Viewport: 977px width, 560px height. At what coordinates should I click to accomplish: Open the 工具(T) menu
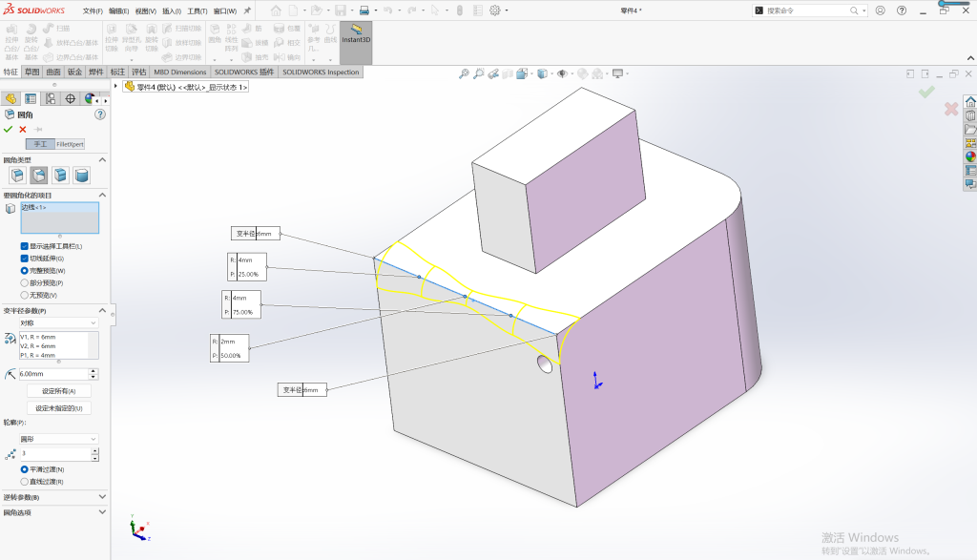point(197,11)
